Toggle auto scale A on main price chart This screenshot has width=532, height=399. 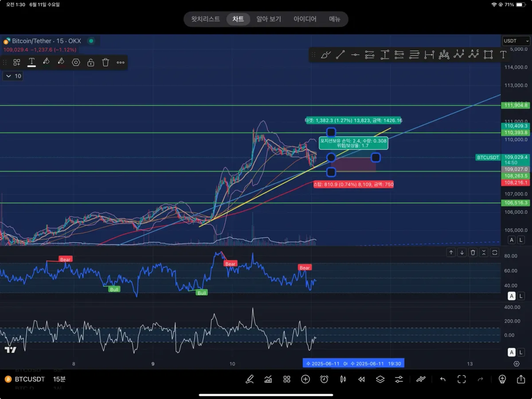512,240
